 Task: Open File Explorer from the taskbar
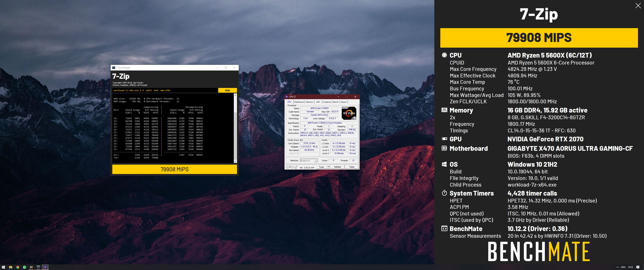click(10, 267)
